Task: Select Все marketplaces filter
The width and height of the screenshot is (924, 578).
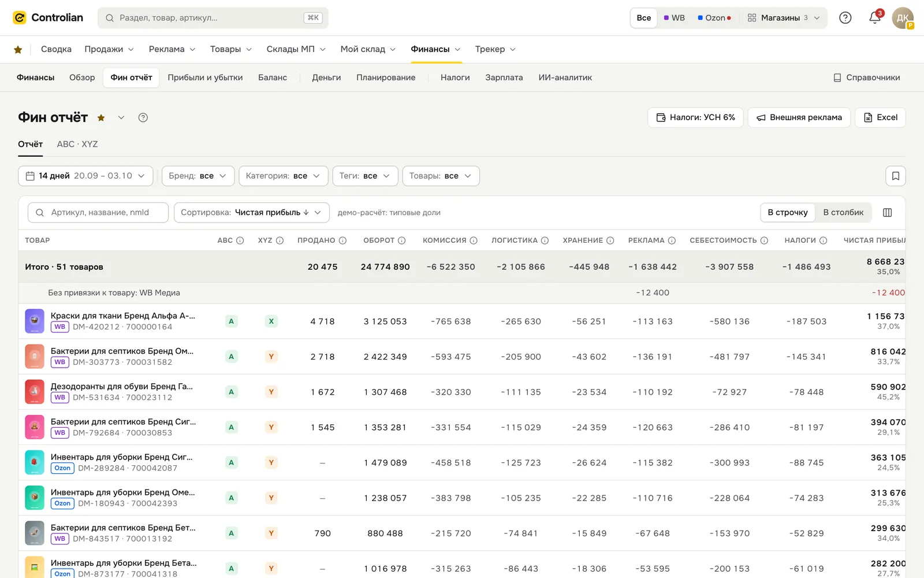Action: 644,18
